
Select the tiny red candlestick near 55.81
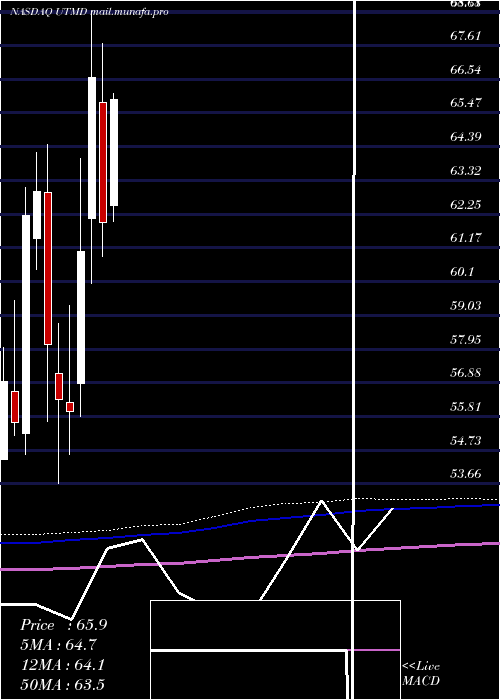[70, 407]
